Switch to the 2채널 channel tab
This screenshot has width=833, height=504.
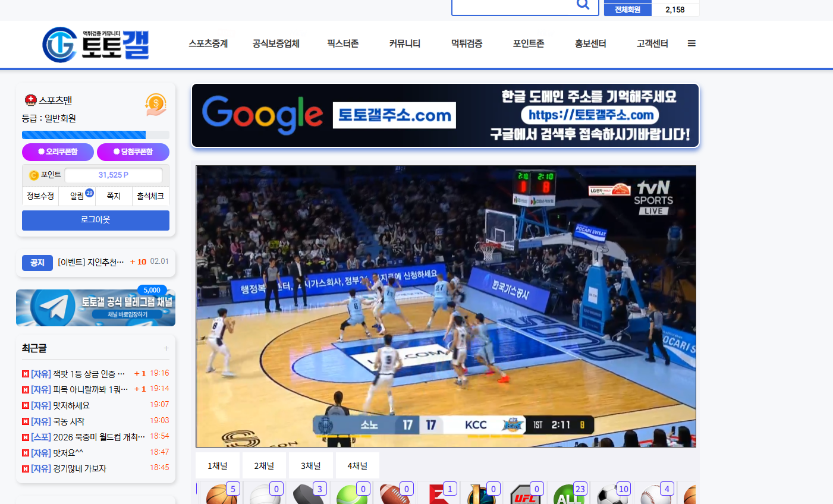264,465
